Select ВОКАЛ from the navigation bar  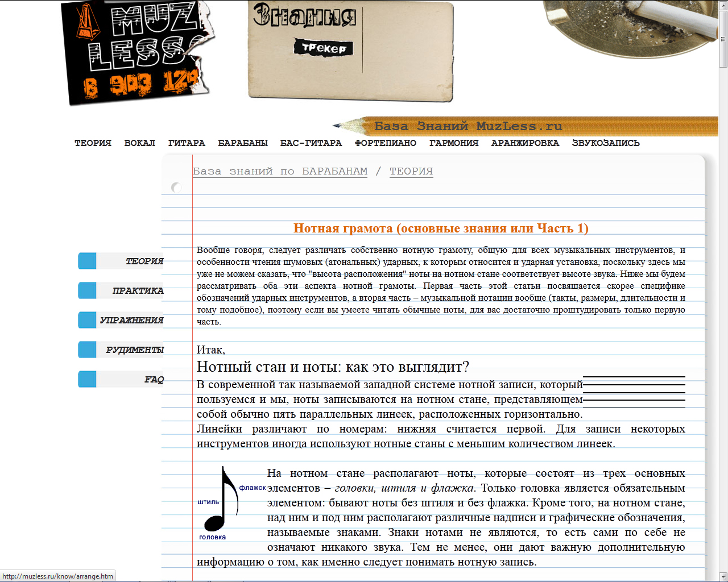(x=140, y=143)
